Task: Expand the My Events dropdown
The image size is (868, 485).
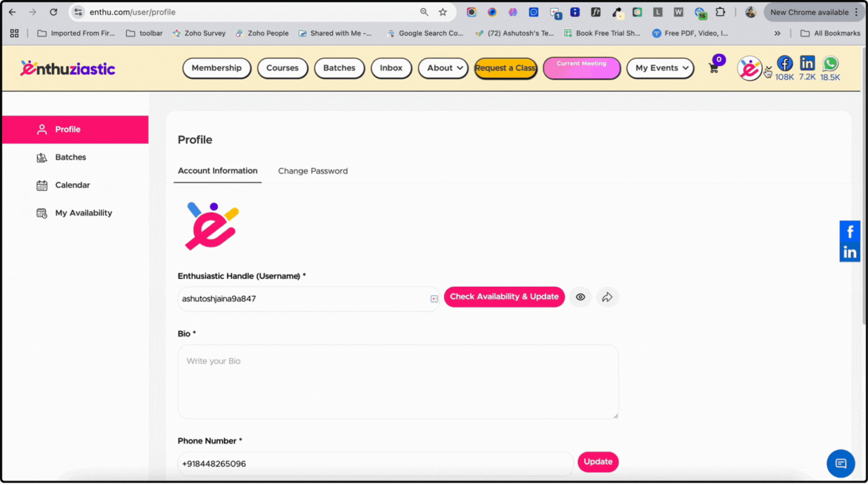Action: (660, 68)
